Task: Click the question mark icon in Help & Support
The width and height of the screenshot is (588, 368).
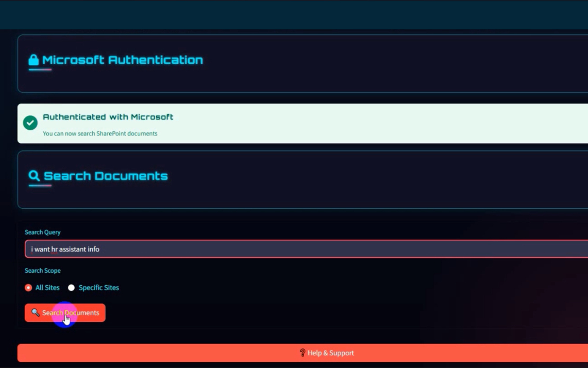Action: 302,353
